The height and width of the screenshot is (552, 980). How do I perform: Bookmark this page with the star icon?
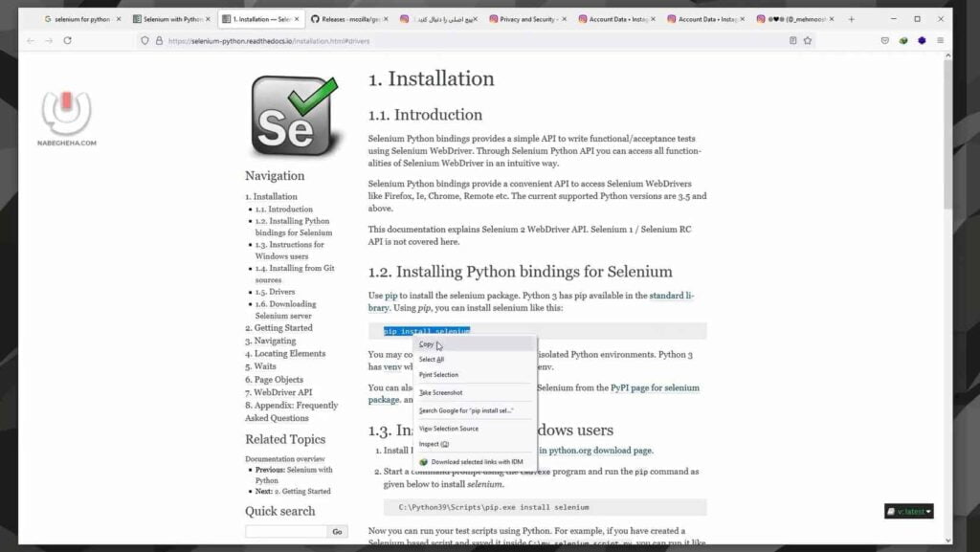(x=808, y=40)
